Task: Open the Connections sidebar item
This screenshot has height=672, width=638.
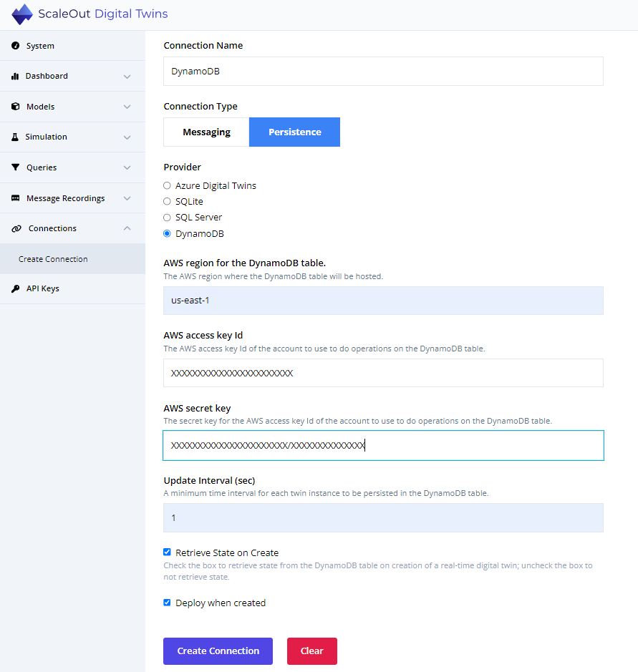Action: 72,228
